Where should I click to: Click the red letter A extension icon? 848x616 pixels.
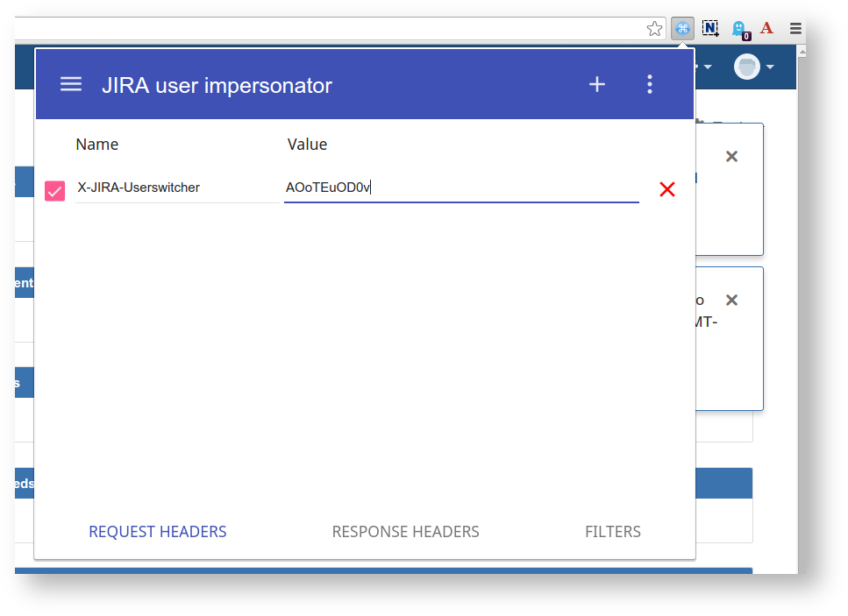coord(766,28)
